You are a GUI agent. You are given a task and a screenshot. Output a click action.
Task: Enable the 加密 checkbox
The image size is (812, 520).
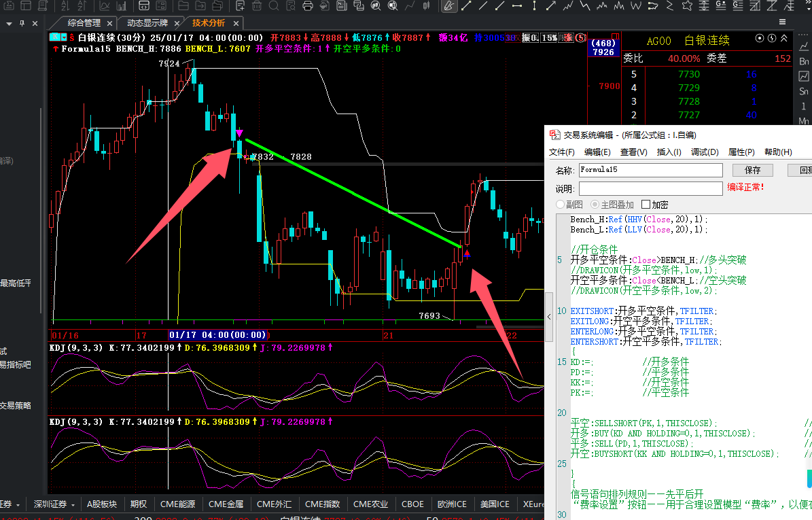[x=646, y=205]
